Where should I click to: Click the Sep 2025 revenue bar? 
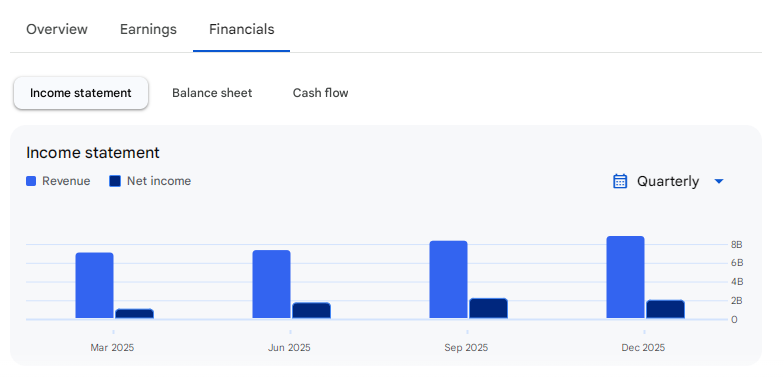[448, 280]
